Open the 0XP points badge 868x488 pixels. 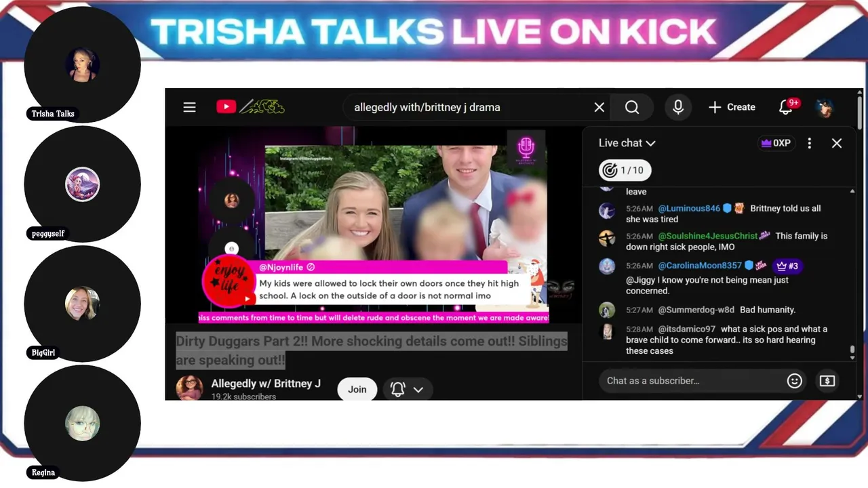[776, 143]
